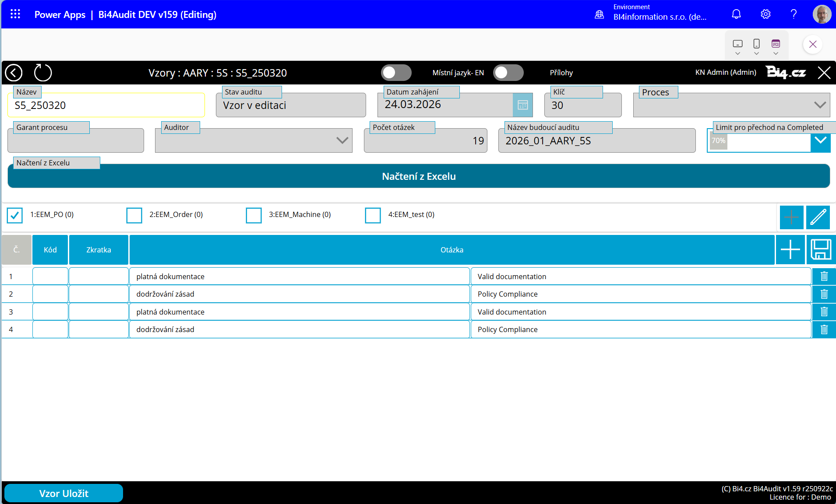
Task: Click the plus icon in Otázka header
Action: [x=790, y=250]
